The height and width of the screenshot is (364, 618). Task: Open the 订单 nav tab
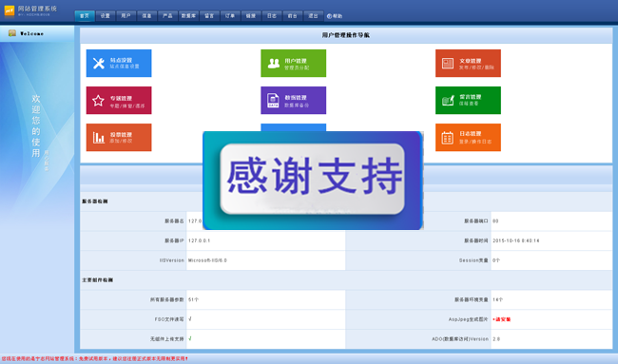(230, 16)
